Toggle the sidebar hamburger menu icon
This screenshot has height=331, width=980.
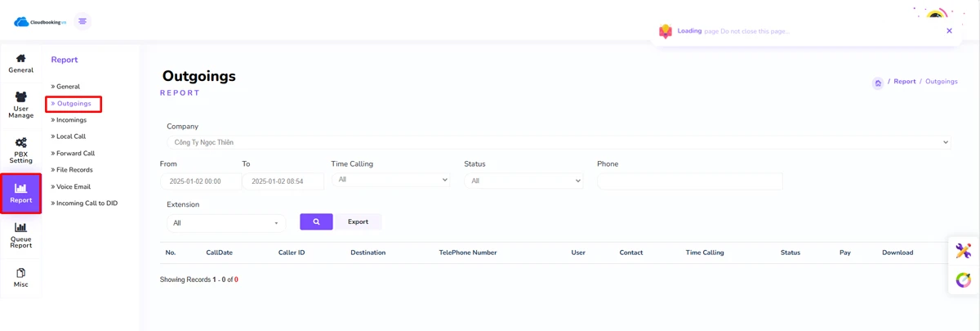pyautogui.click(x=82, y=21)
